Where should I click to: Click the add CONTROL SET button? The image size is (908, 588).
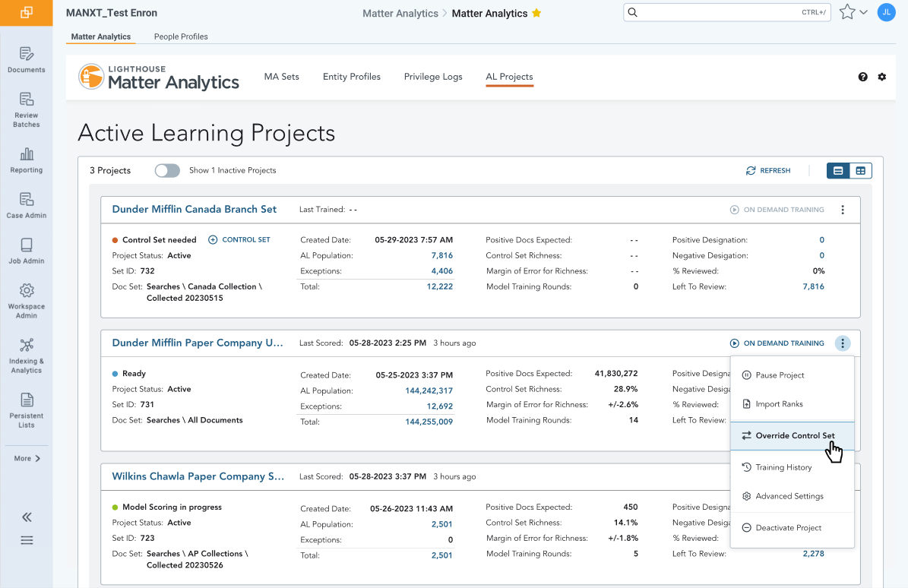point(239,239)
